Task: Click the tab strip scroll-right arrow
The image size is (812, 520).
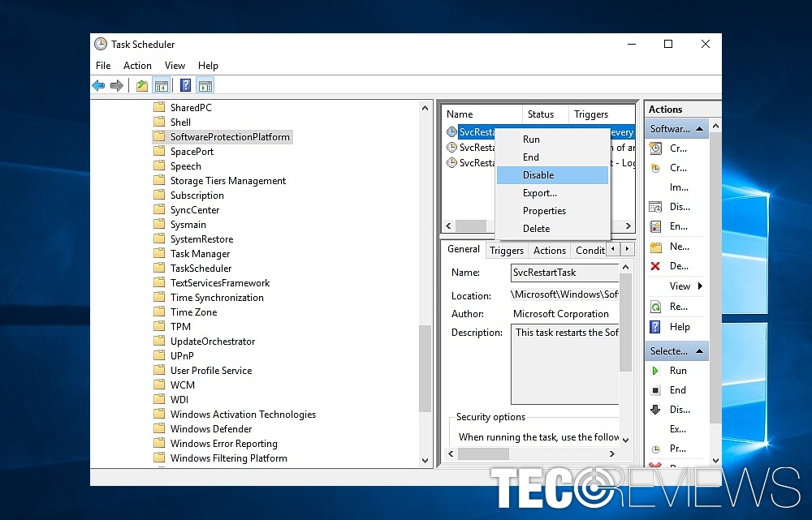Action: [x=627, y=249]
